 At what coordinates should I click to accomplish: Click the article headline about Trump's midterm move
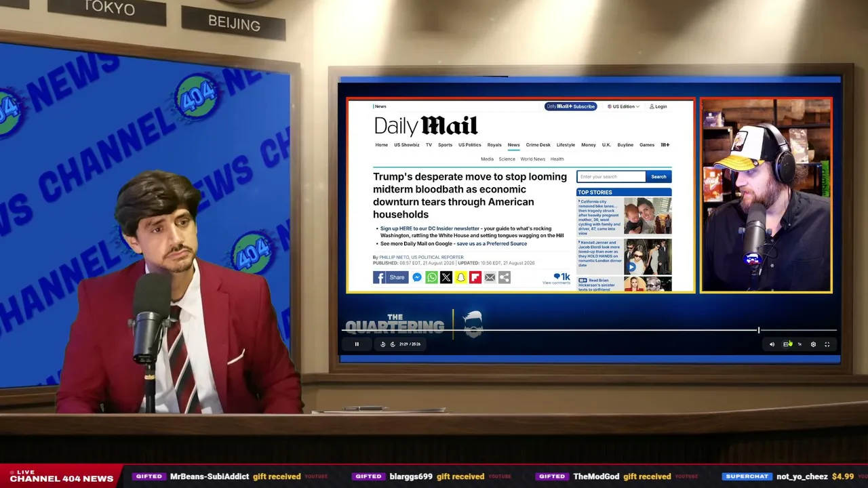point(470,195)
